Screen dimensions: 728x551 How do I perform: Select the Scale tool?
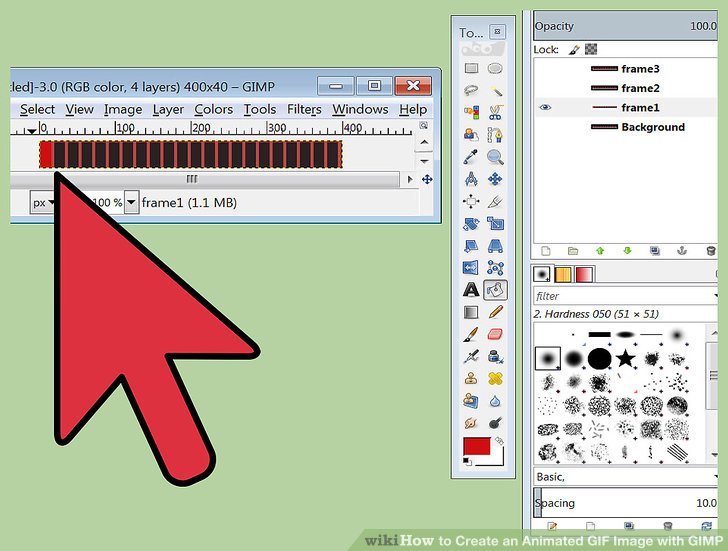[x=495, y=224]
